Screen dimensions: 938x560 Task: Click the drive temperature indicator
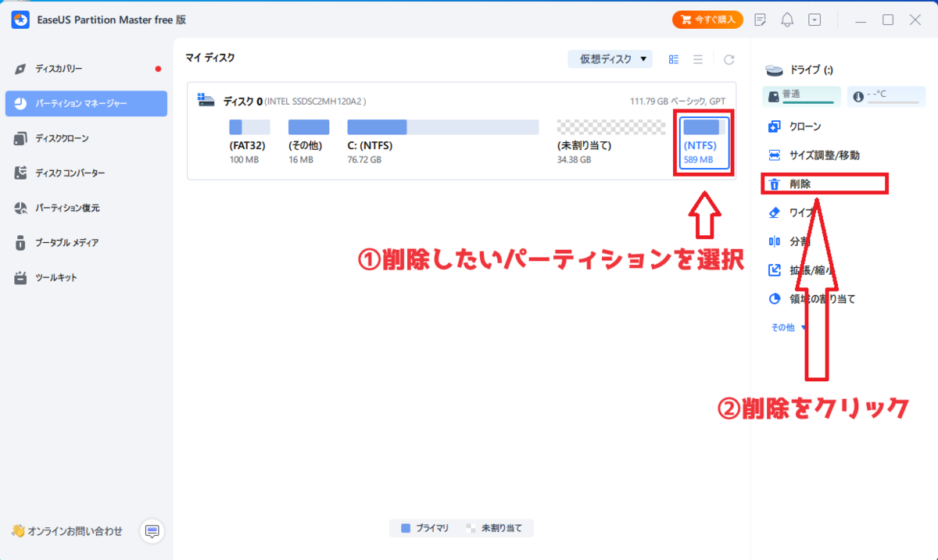pos(886,96)
